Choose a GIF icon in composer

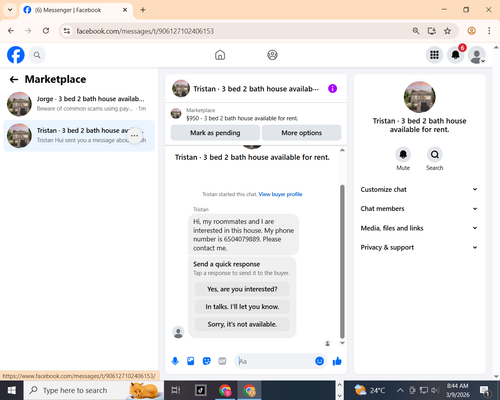click(x=222, y=361)
